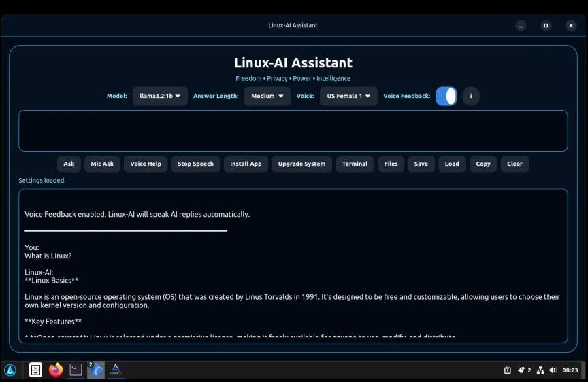Open the Voice dropdown US Female 1
Viewport: 588px width, 382px height.
point(348,96)
